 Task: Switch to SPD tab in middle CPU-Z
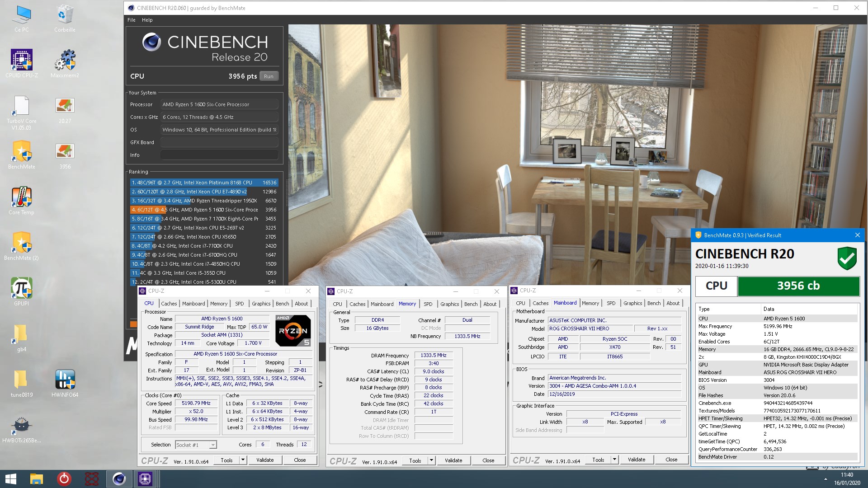428,304
